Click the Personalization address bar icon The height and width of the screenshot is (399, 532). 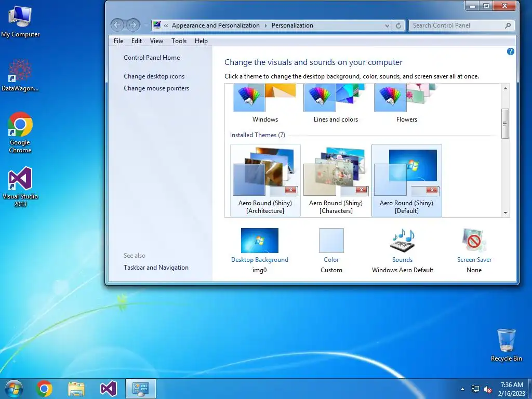[157, 25]
